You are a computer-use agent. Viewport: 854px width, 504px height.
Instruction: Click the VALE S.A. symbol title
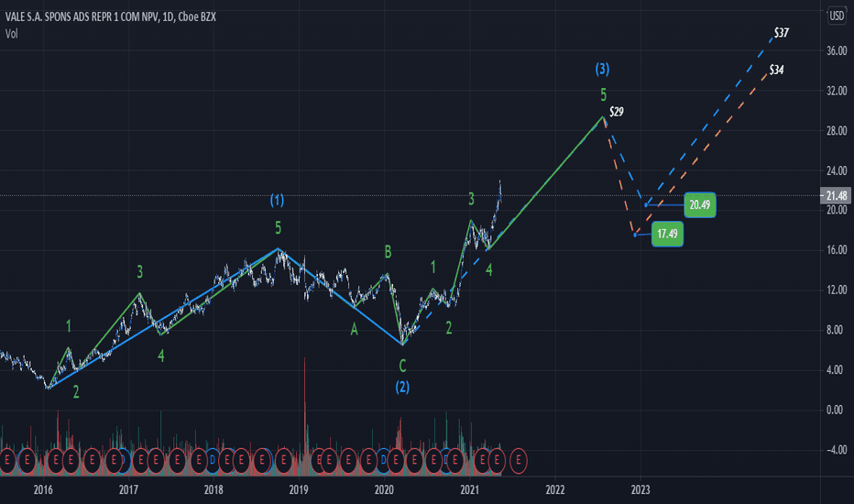(x=111, y=16)
